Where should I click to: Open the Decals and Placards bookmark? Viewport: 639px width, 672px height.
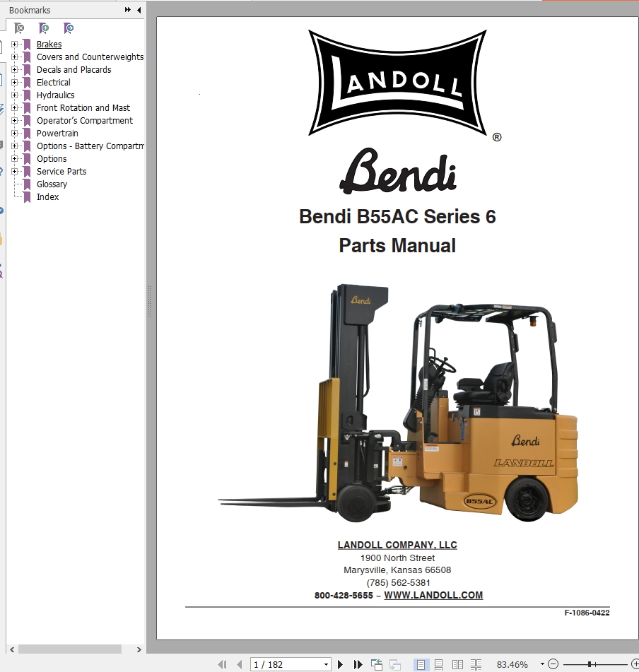click(74, 69)
